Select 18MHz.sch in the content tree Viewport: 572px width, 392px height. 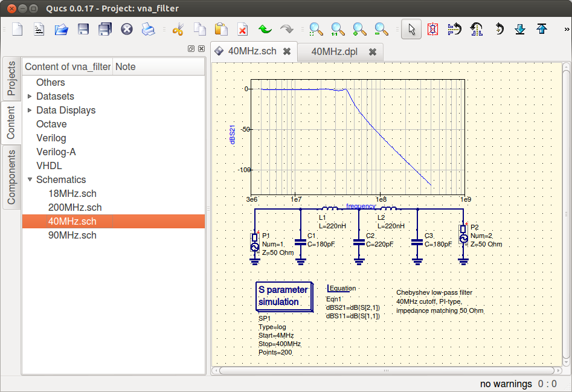72,194
